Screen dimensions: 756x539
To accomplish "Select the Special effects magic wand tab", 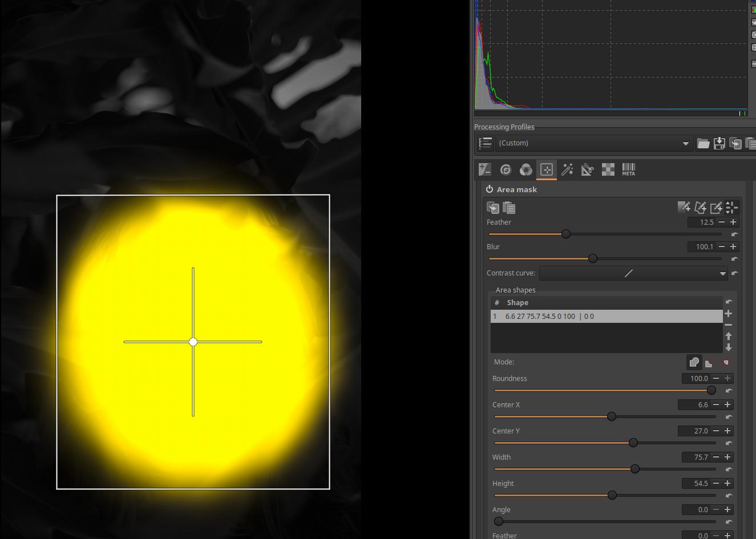I will pos(567,169).
